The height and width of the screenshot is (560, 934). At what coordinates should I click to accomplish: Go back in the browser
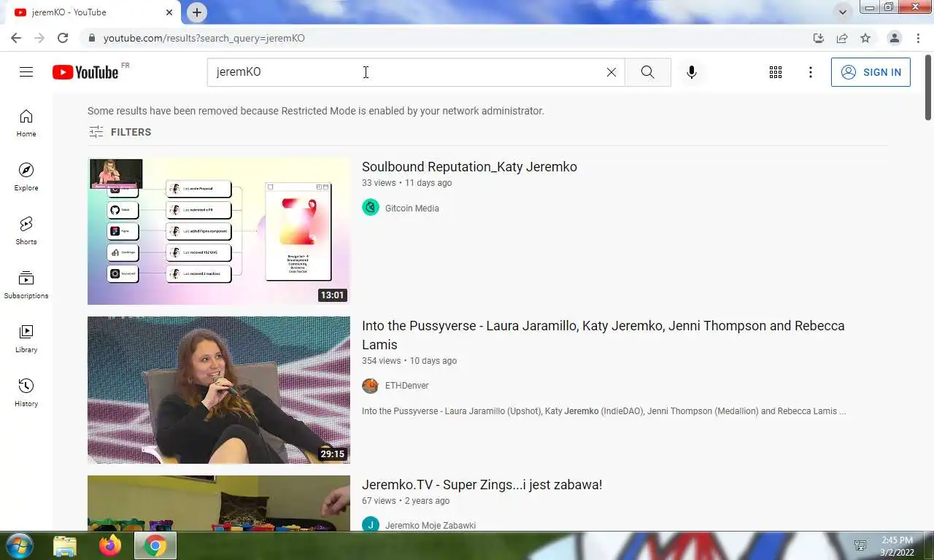point(16,38)
